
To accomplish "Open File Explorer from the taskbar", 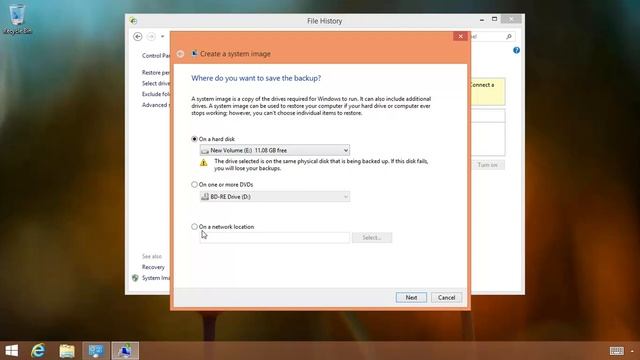I will pyautogui.click(x=67, y=351).
